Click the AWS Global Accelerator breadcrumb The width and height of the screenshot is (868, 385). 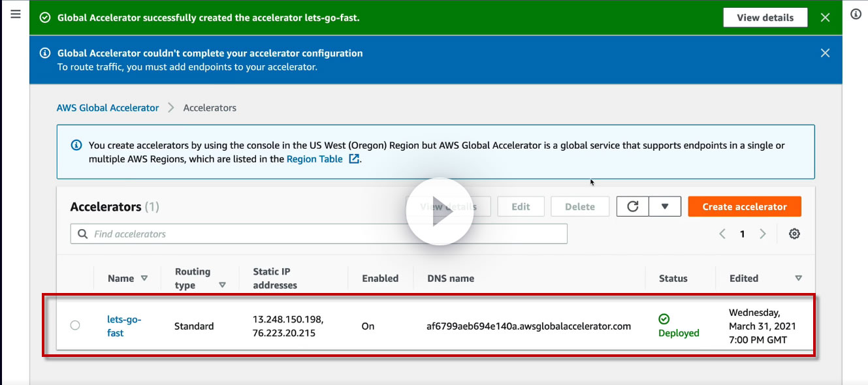pos(108,108)
